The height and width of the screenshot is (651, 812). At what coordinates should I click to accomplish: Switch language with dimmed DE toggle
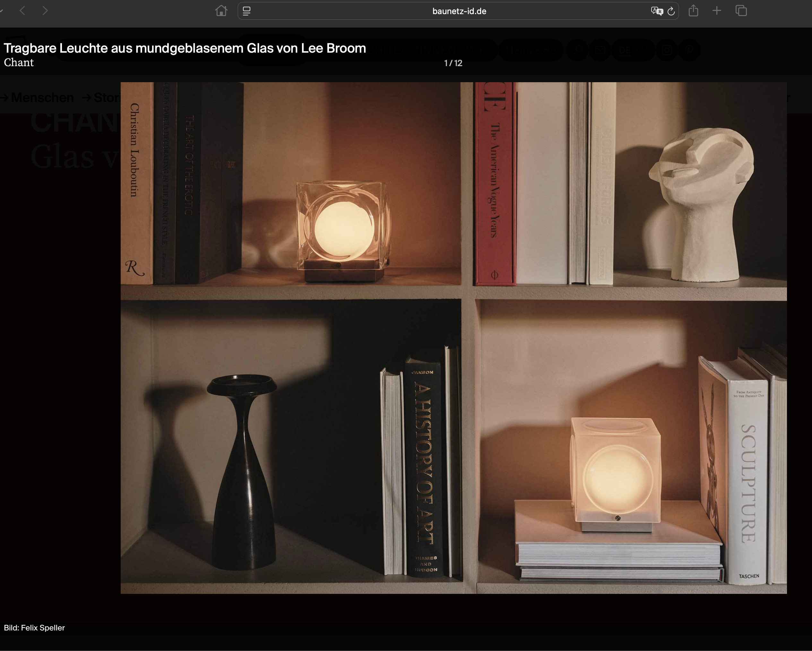(625, 50)
